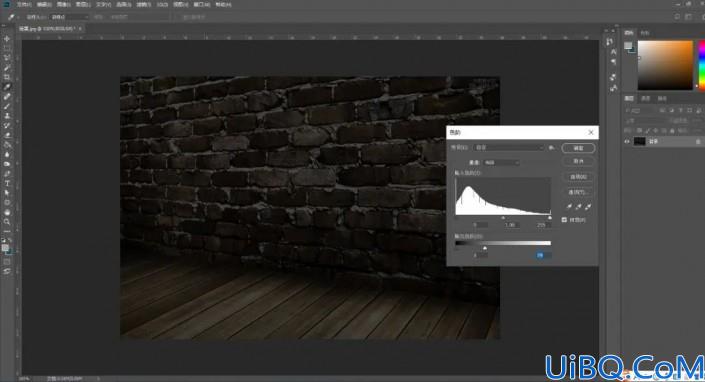Open the Filter menu
The image size is (705, 382).
[144, 4]
